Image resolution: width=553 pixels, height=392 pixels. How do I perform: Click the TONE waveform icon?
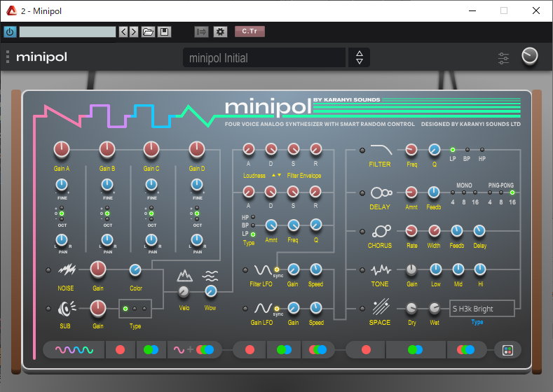(x=381, y=269)
